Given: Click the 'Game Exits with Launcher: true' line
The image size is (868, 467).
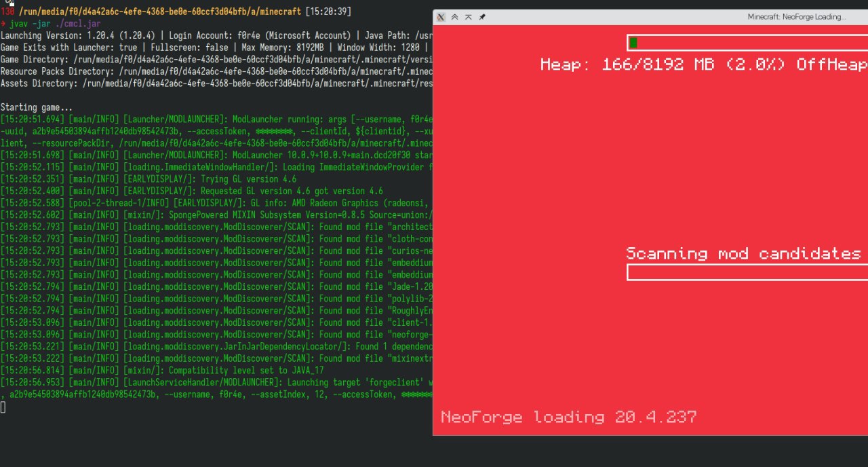Looking at the screenshot, I should [216, 48].
